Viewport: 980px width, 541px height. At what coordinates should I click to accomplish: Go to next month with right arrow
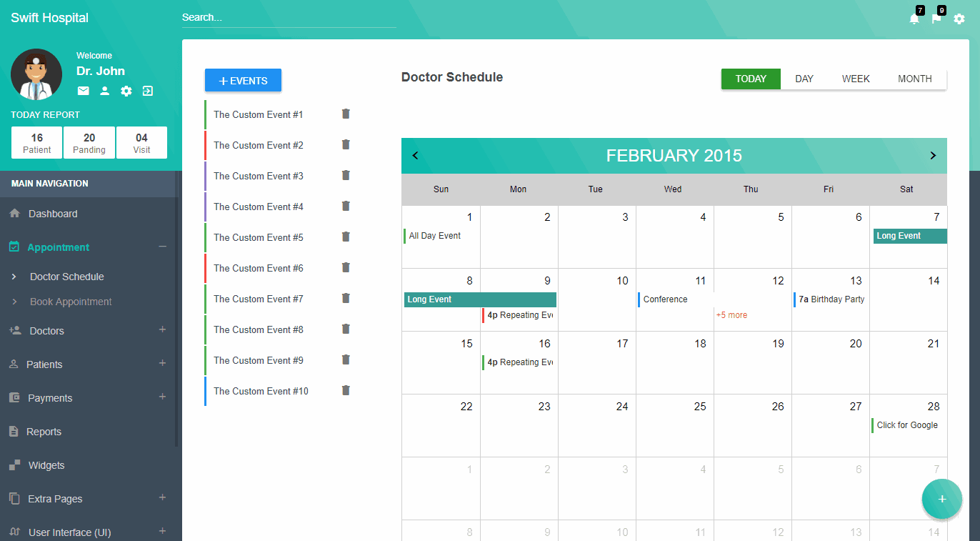[932, 156]
